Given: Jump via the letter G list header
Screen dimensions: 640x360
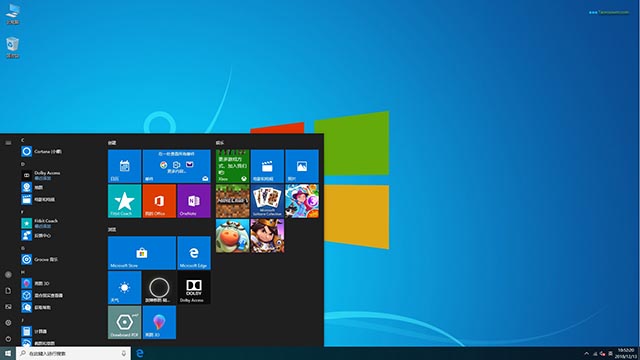Looking at the screenshot, I should 23,248.
